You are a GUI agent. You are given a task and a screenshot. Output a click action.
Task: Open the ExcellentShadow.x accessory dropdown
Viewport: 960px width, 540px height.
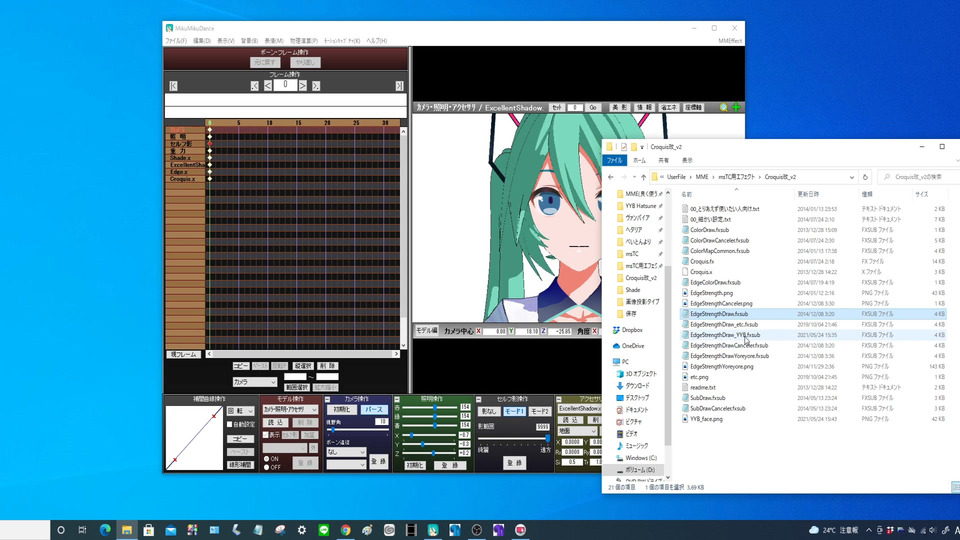click(x=580, y=409)
